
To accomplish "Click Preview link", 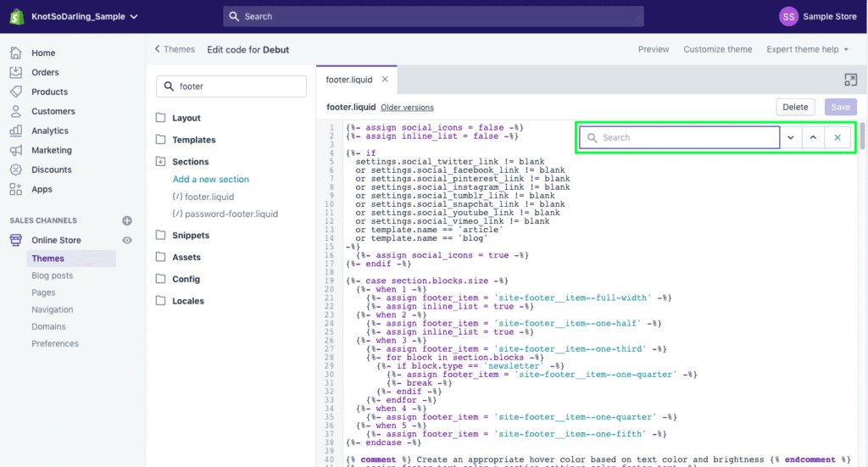I will coord(654,49).
